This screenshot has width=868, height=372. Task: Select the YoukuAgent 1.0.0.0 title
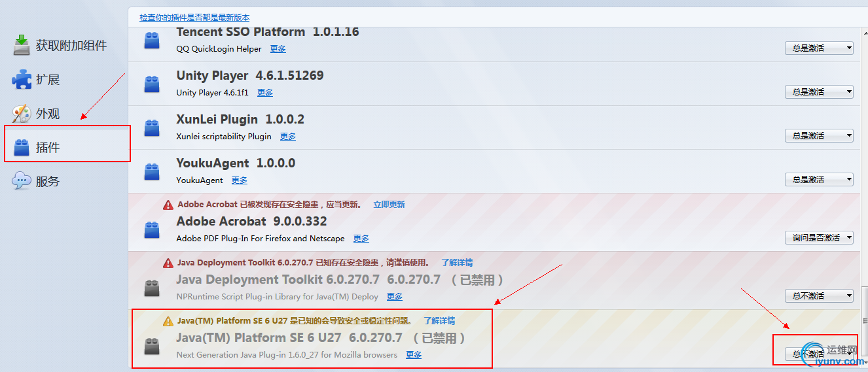236,163
